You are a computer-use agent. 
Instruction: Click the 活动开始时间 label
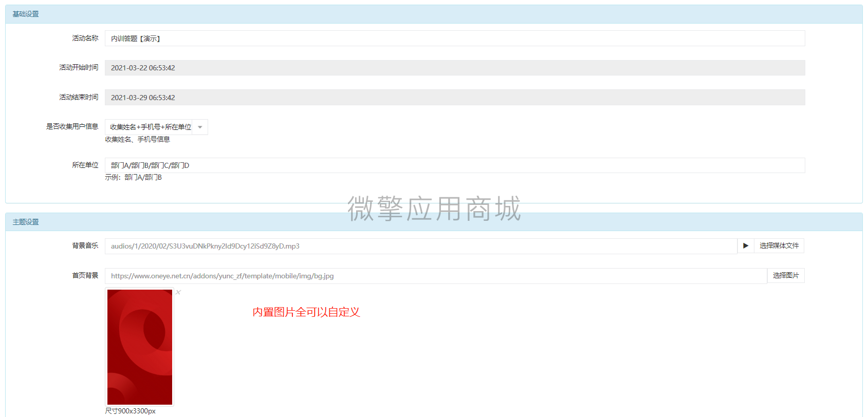(78, 67)
